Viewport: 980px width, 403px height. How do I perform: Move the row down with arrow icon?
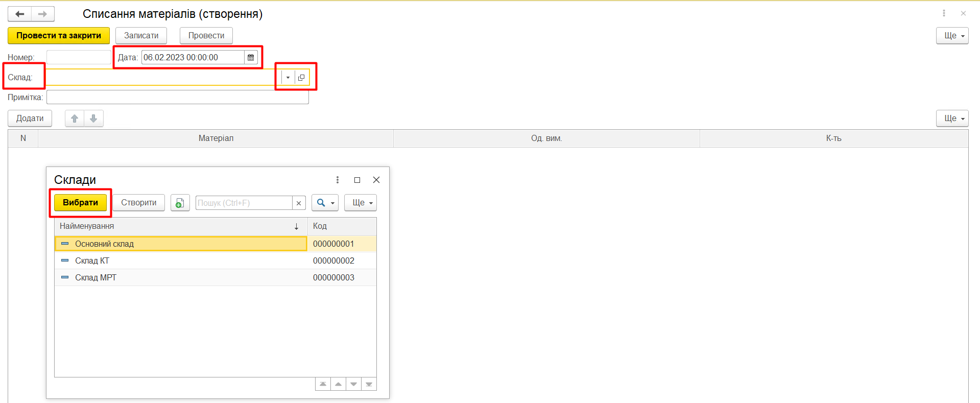click(x=93, y=118)
